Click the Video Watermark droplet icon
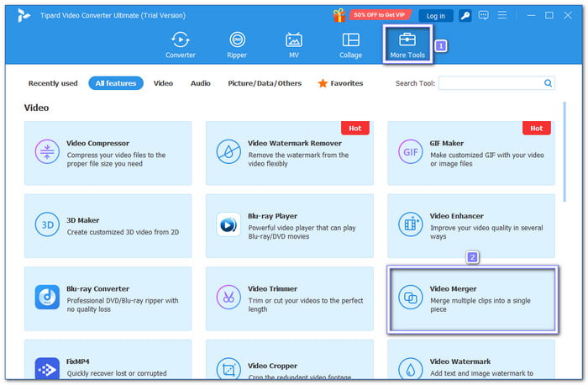The height and width of the screenshot is (385, 588). pyautogui.click(x=410, y=369)
